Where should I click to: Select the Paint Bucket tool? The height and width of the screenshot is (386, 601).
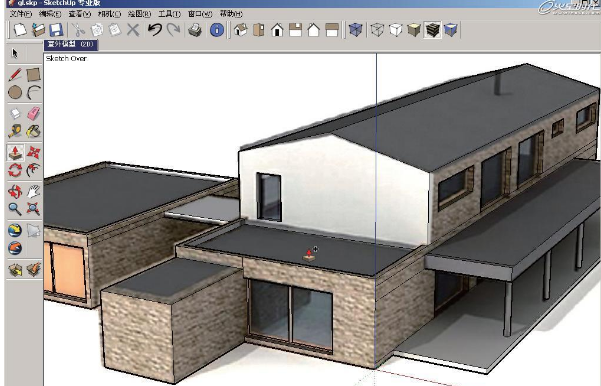(33, 131)
